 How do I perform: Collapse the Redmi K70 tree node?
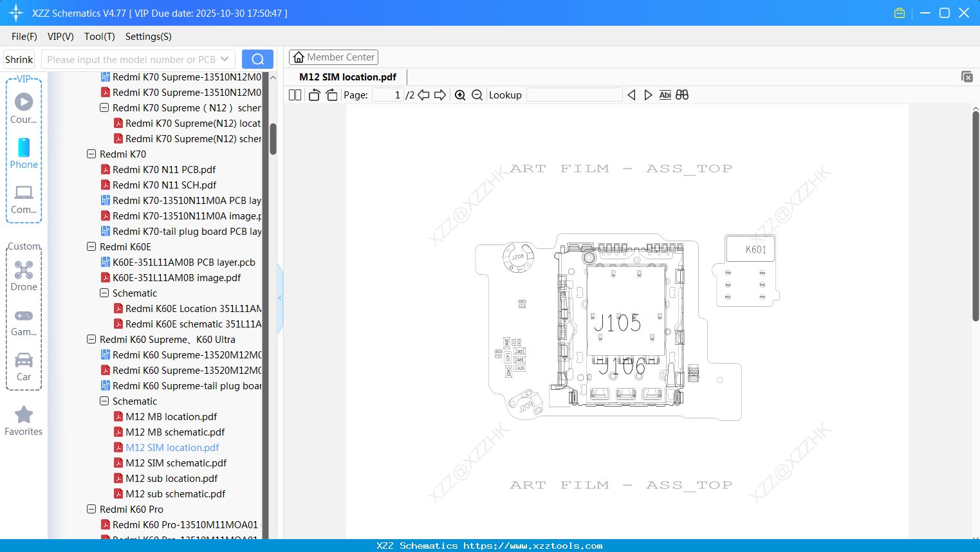91,154
